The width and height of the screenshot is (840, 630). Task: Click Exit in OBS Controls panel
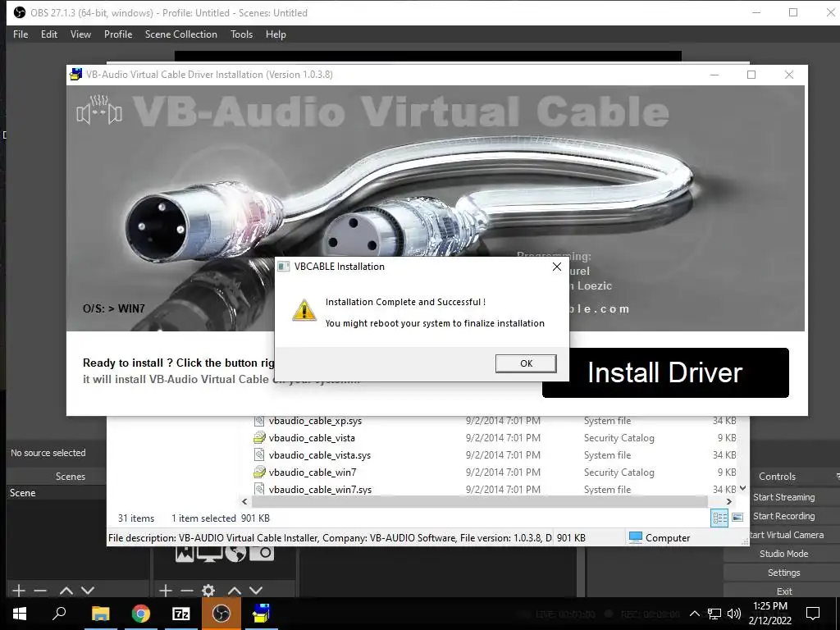pyautogui.click(x=783, y=591)
